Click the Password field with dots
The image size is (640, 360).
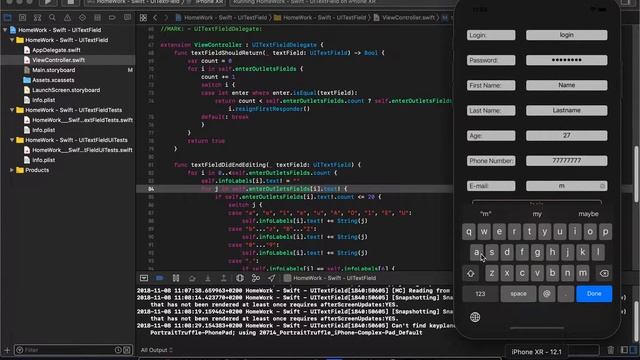(x=567, y=60)
